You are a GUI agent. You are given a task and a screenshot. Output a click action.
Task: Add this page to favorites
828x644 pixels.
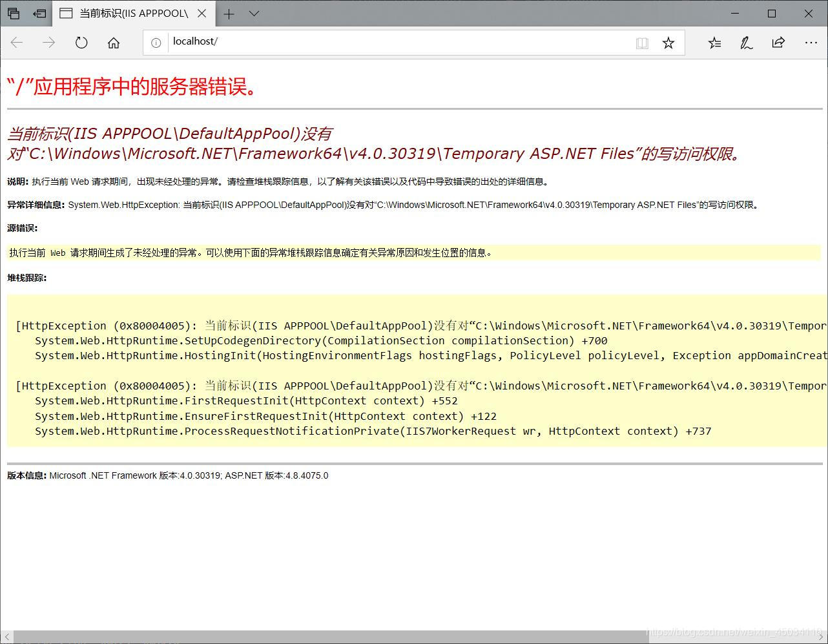668,43
